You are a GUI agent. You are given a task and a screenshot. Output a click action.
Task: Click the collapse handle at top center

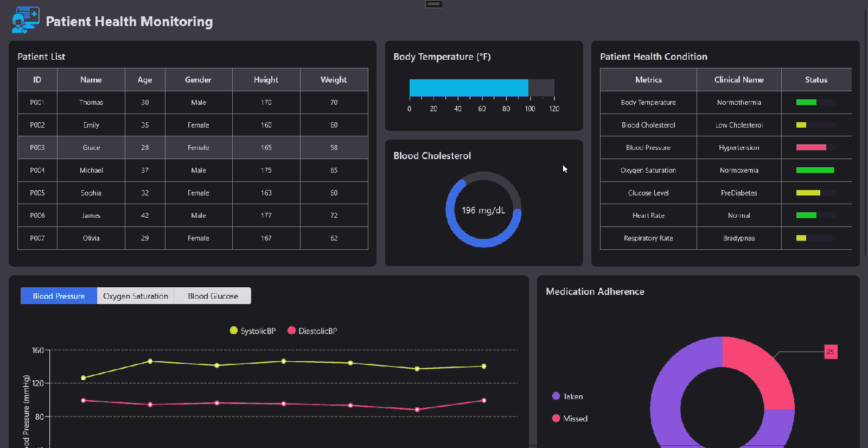pyautogui.click(x=433, y=4)
